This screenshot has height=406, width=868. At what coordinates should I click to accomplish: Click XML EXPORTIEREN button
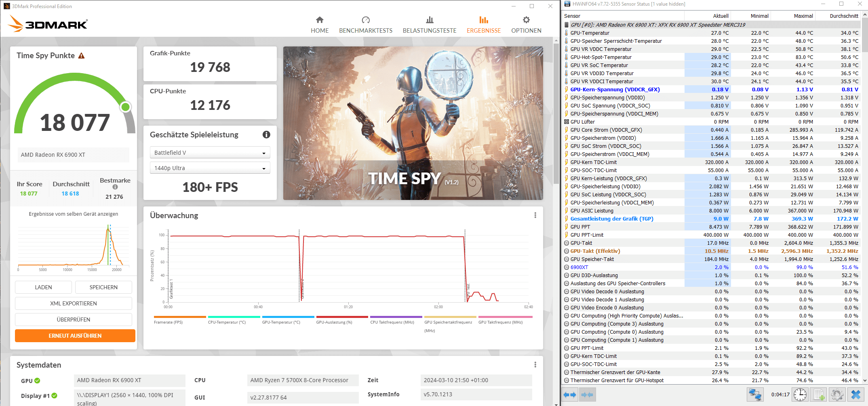tap(74, 303)
